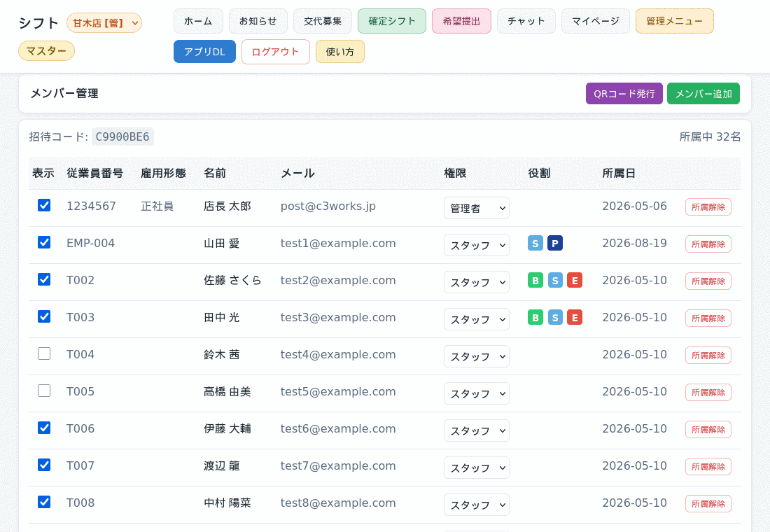Open the permission dropdown for 山田 愛
Image resolution: width=770 pixels, height=532 pixels.
[476, 244]
